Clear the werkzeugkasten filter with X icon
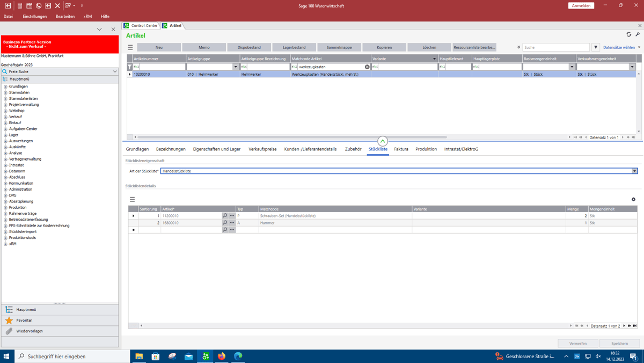The image size is (644, 363). tap(367, 67)
